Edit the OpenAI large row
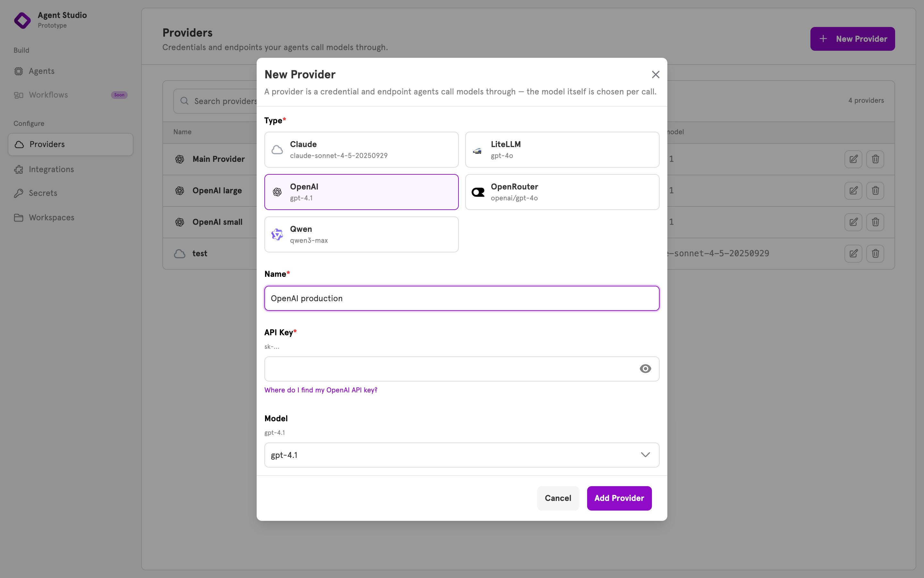Screen dimensions: 924x578 pos(853,190)
